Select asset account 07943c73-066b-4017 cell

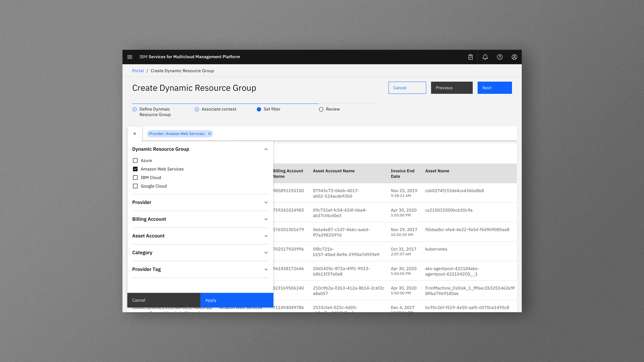click(336, 193)
